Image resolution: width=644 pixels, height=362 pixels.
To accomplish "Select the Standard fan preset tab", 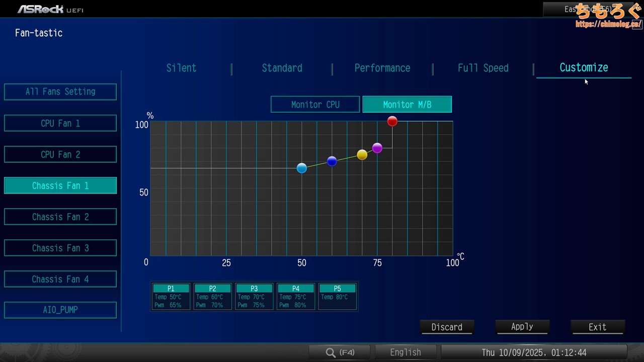I will pyautogui.click(x=282, y=68).
